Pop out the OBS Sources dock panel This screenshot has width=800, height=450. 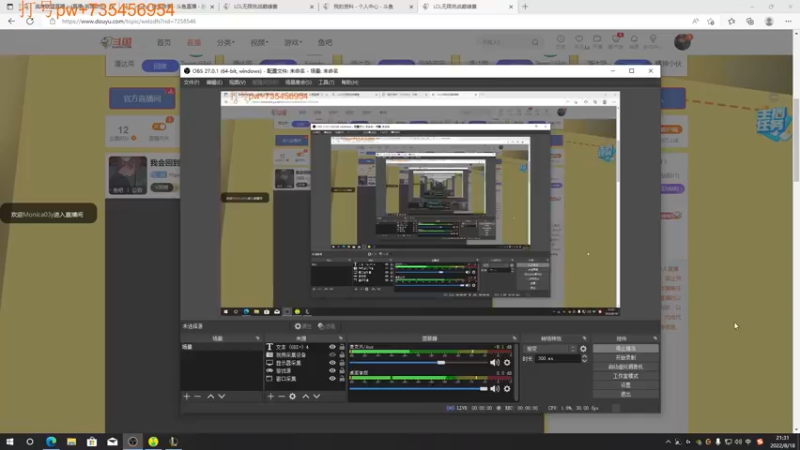(x=341, y=338)
